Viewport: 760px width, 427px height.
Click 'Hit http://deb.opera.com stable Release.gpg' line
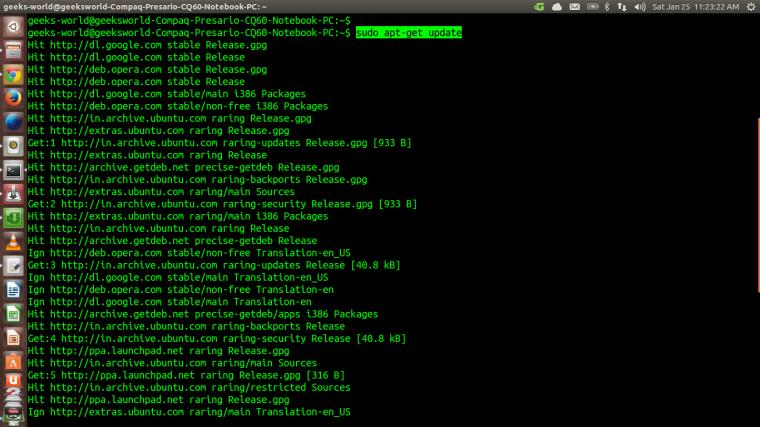click(147, 69)
